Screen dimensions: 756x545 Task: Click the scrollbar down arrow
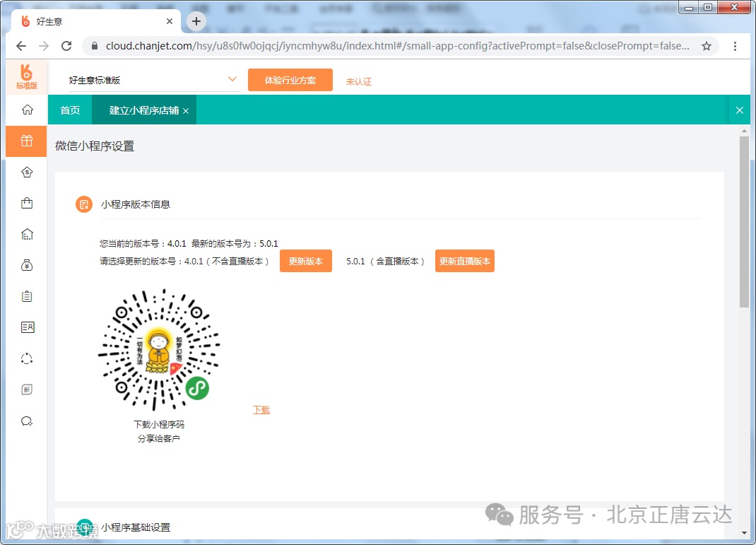[x=745, y=533]
